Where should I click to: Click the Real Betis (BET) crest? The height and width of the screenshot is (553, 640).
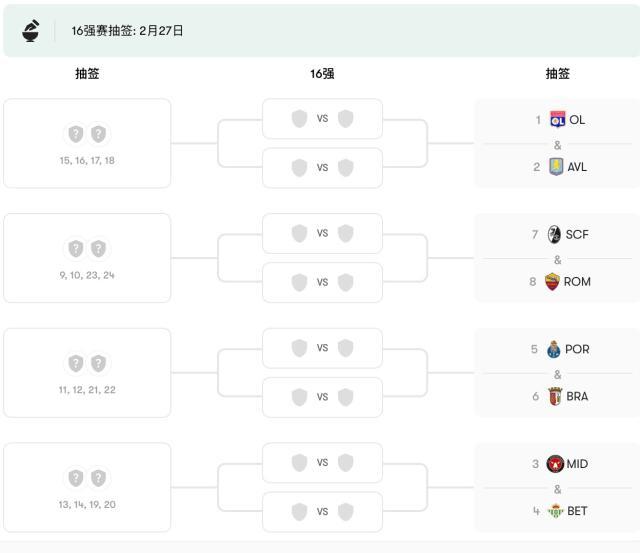tap(555, 511)
